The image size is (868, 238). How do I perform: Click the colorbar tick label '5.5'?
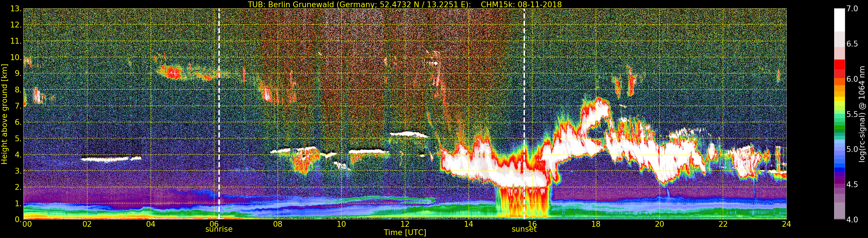(x=852, y=114)
